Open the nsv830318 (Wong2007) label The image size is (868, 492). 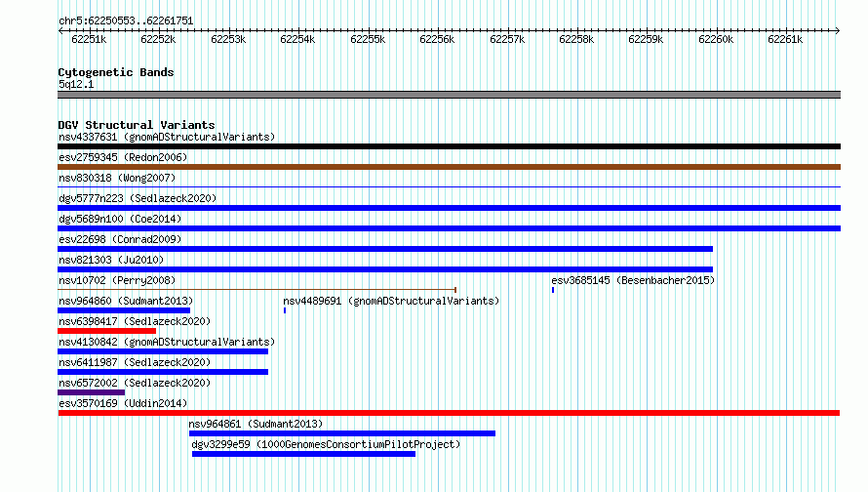click(117, 178)
